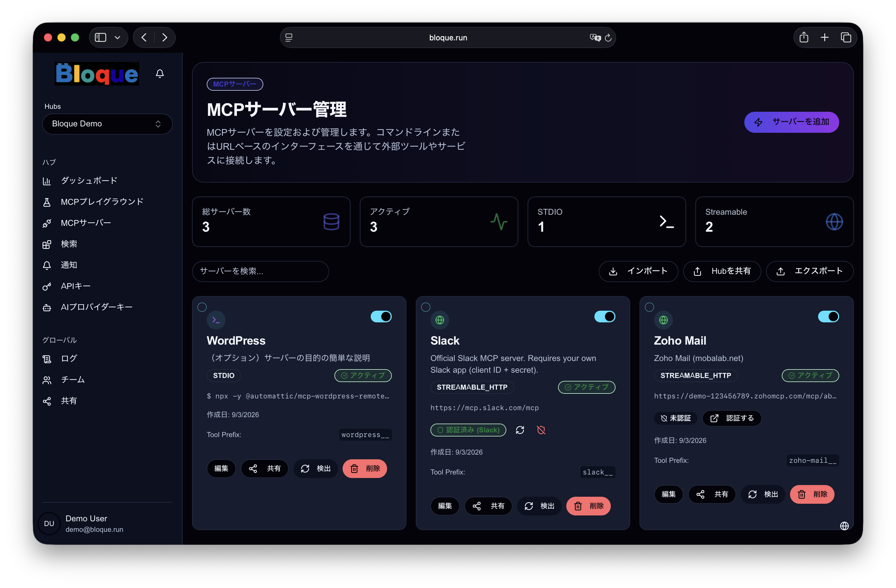This screenshot has height=588, width=896.
Task: Focus the サーバーを検索 search field
Action: point(260,271)
